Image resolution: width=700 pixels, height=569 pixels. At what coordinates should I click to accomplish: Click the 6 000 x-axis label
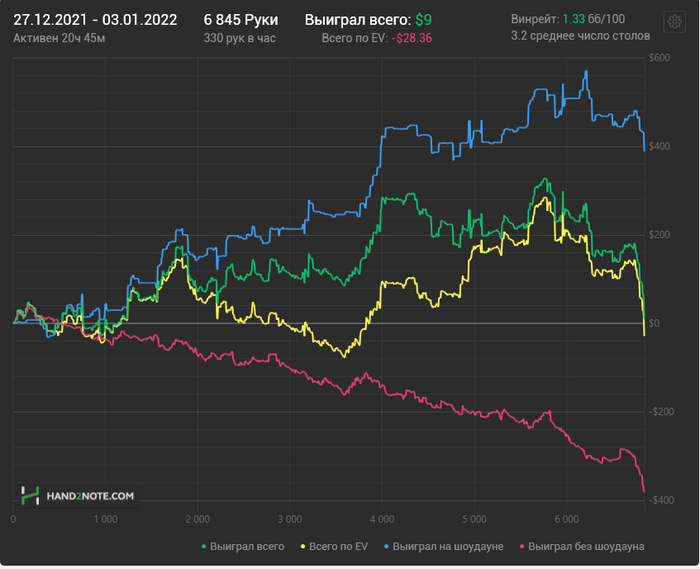pyautogui.click(x=567, y=519)
